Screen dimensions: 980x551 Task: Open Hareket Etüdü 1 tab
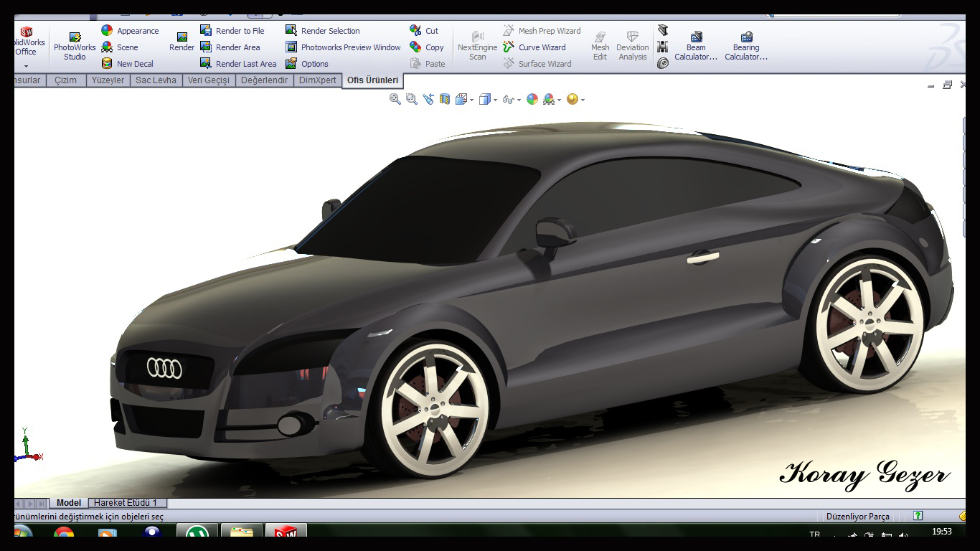(x=126, y=503)
